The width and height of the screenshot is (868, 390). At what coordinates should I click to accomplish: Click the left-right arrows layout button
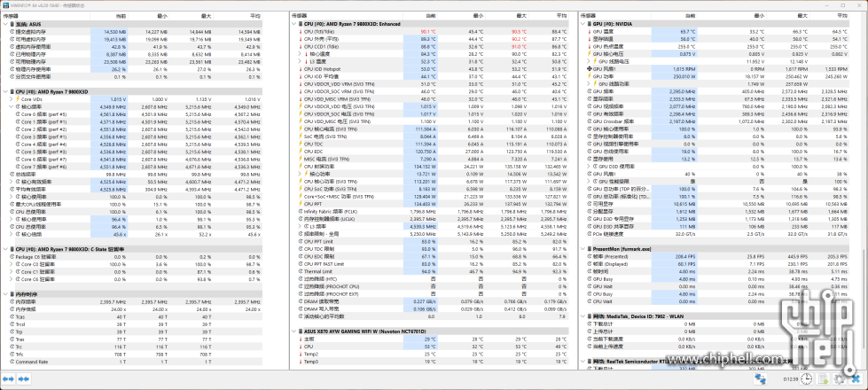pyautogui.click(x=8, y=379)
